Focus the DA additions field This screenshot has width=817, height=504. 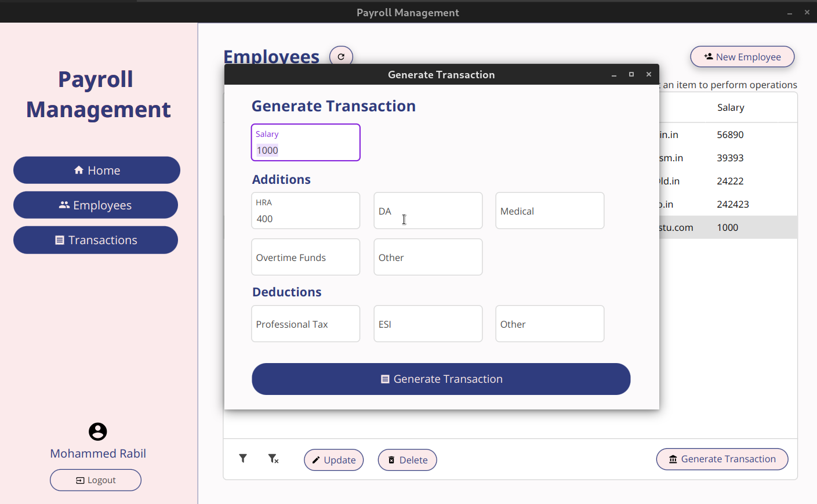pos(428,211)
